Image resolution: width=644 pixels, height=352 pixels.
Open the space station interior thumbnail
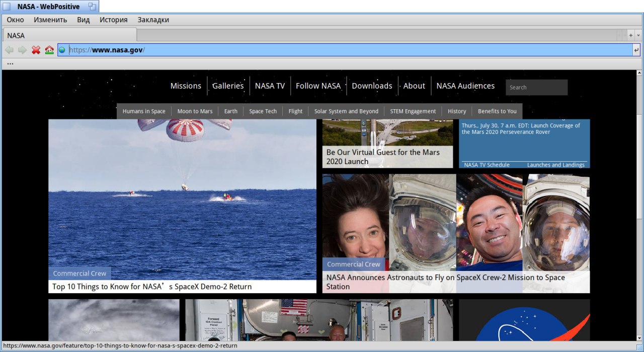coord(319,320)
